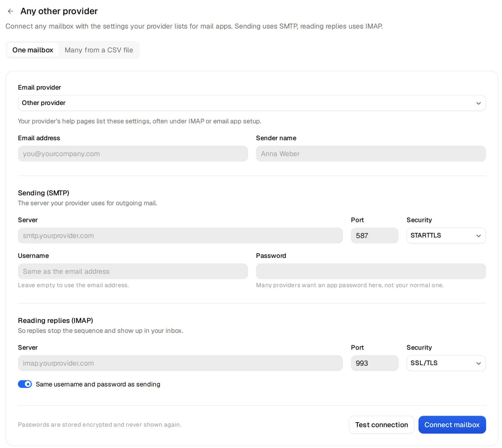Click the 'Passwords are stored encrypted' note
The height and width of the screenshot is (448, 502).
tap(99, 425)
